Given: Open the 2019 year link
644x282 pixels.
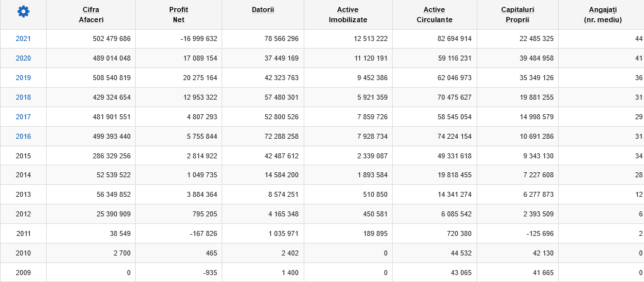Looking at the screenshot, I should point(23,78).
